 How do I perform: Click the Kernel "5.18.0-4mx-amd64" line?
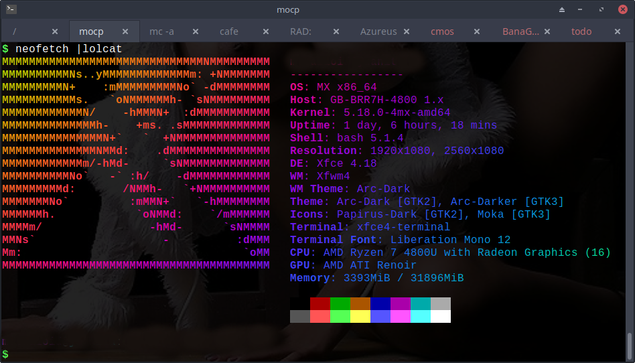tap(370, 113)
